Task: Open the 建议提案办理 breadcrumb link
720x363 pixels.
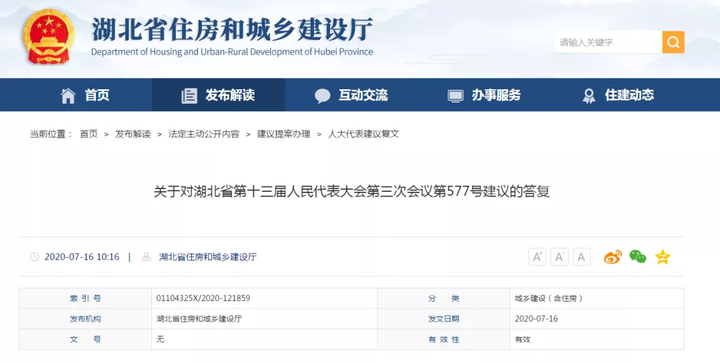Action: pos(283,134)
